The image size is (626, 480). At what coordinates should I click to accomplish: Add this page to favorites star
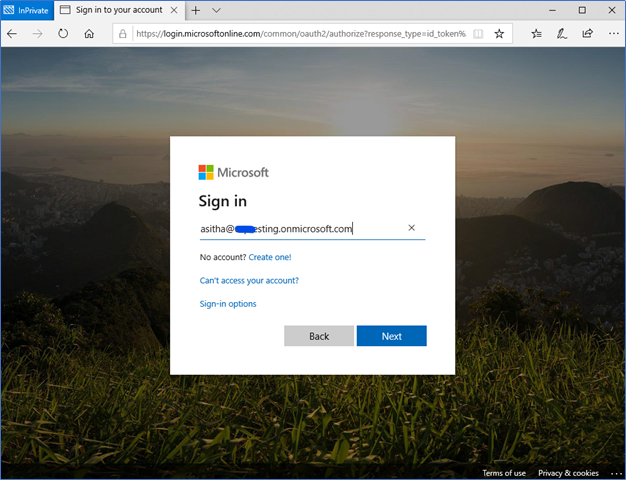pyautogui.click(x=499, y=34)
